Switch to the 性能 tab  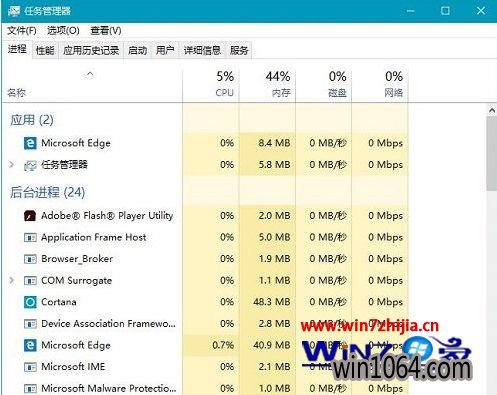45,50
